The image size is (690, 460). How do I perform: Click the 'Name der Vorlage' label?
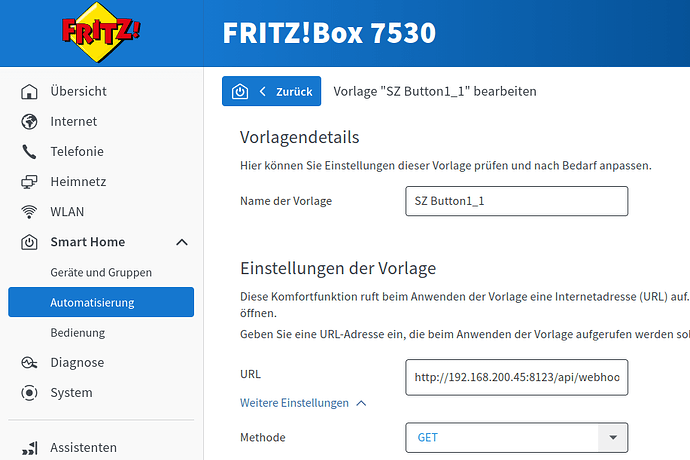[286, 201]
